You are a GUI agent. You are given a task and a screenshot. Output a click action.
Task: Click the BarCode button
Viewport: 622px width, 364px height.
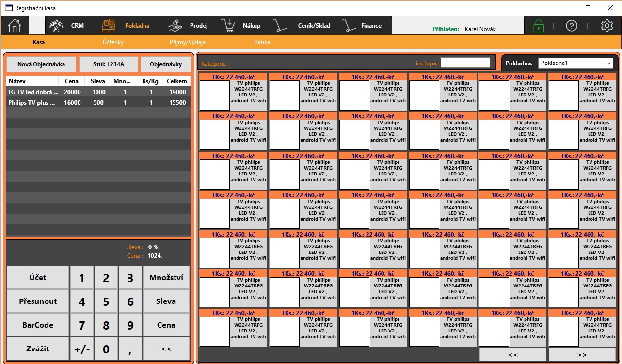click(x=38, y=325)
